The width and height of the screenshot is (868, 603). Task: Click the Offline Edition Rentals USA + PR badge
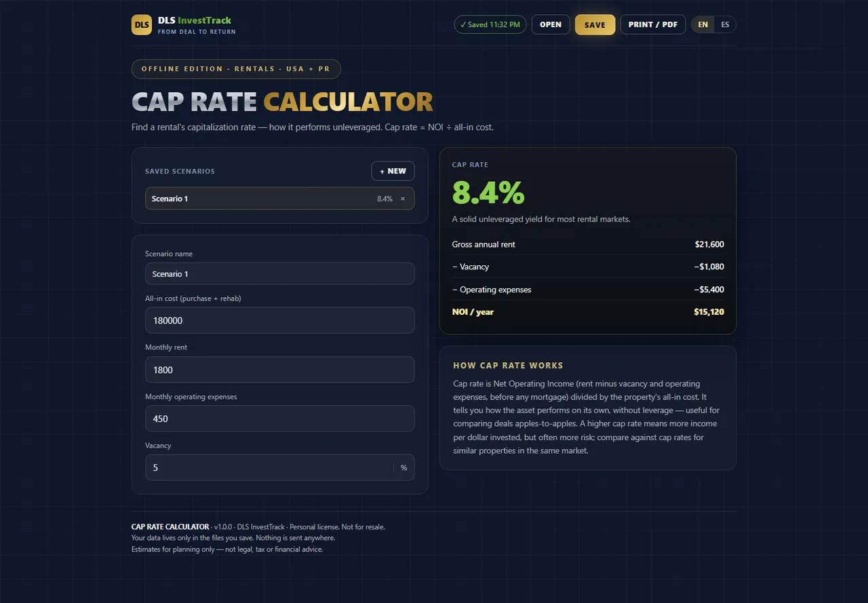236,69
